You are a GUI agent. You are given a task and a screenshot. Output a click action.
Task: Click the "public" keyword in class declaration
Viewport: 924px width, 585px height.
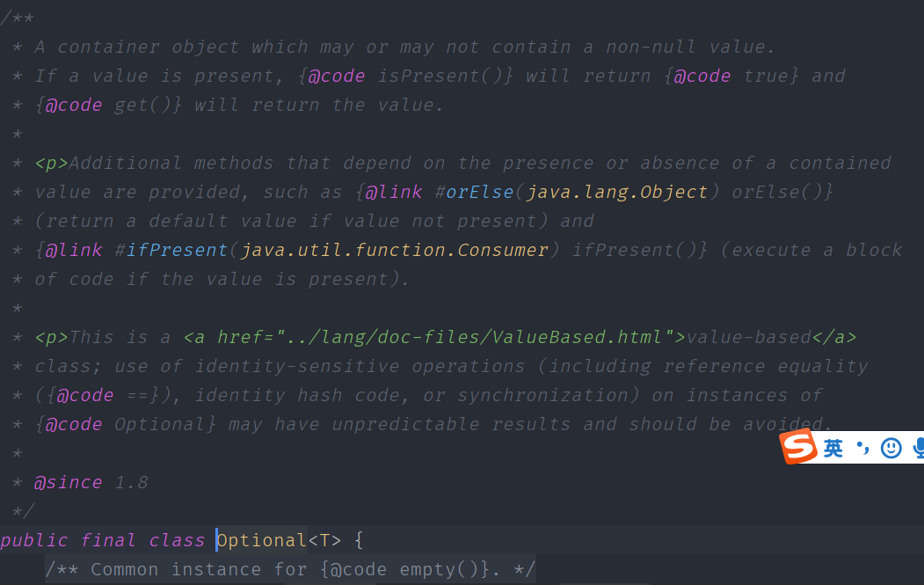click(34, 539)
